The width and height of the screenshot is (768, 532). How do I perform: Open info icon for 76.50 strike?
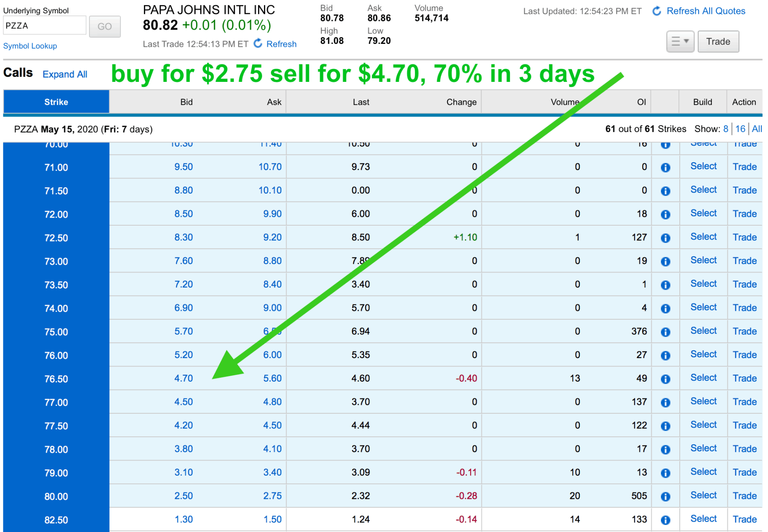[666, 379]
